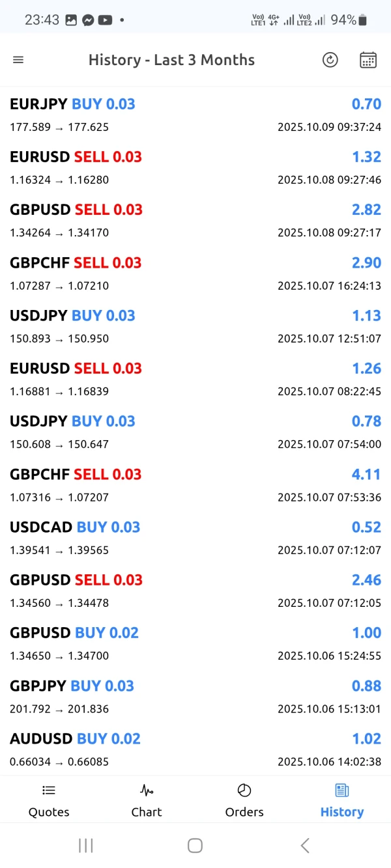Open the calendar date range icon

click(368, 60)
